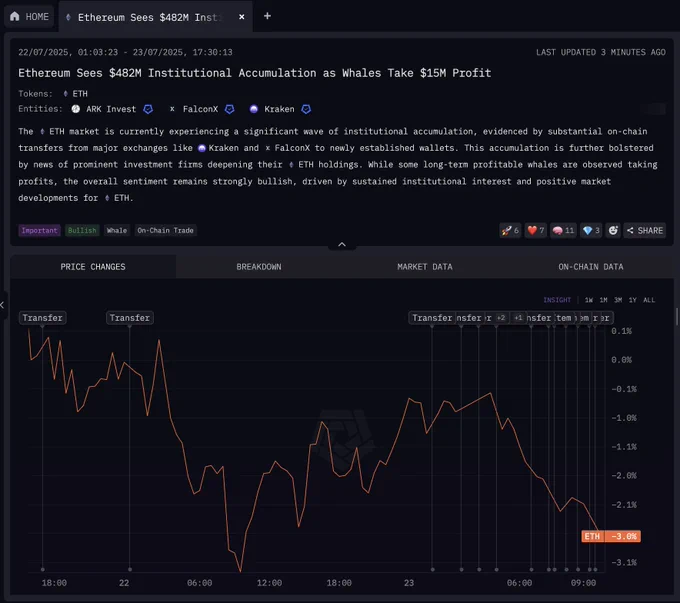Expand the +1 grouped event marker
Viewport: 680px width, 603px height.
pyautogui.click(x=518, y=318)
